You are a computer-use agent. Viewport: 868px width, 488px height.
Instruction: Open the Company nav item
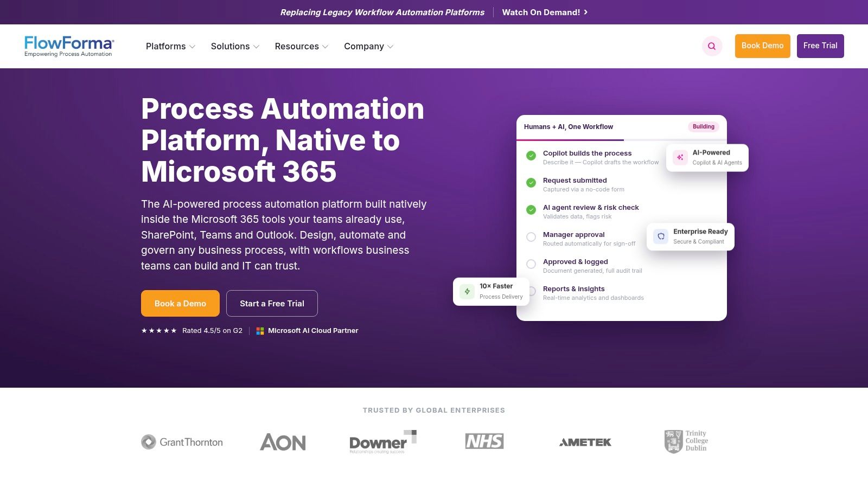[363, 46]
